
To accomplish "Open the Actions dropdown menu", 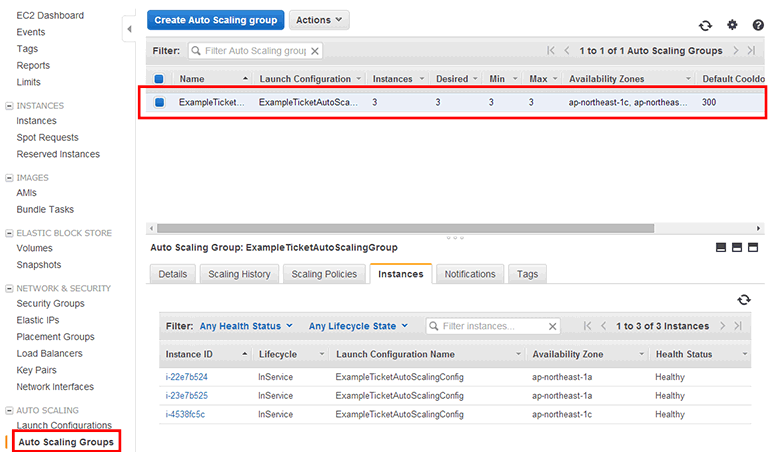I will pos(319,20).
